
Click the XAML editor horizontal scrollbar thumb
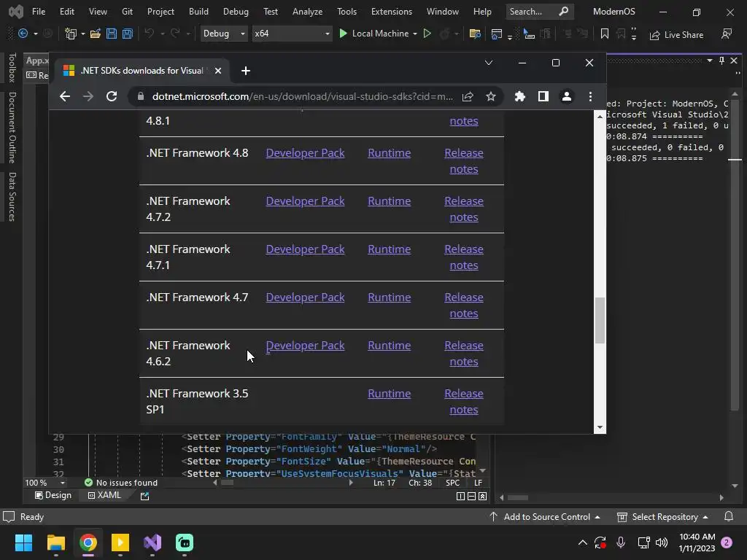(x=228, y=483)
